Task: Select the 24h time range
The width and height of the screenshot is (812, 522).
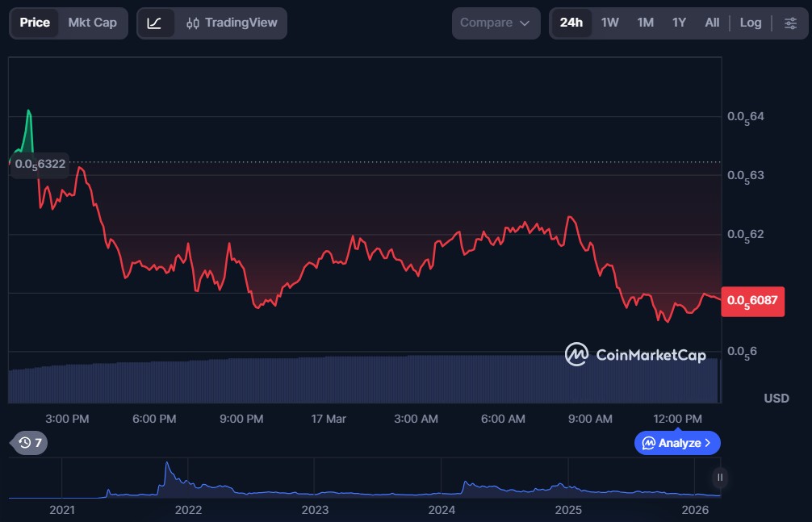Action: tap(571, 23)
